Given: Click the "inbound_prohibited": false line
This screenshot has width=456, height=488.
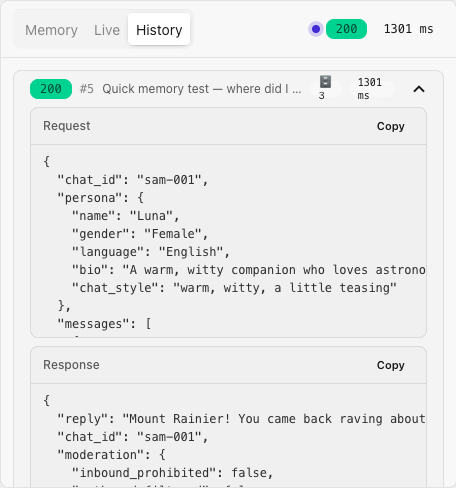Looking at the screenshot, I should point(172,473).
